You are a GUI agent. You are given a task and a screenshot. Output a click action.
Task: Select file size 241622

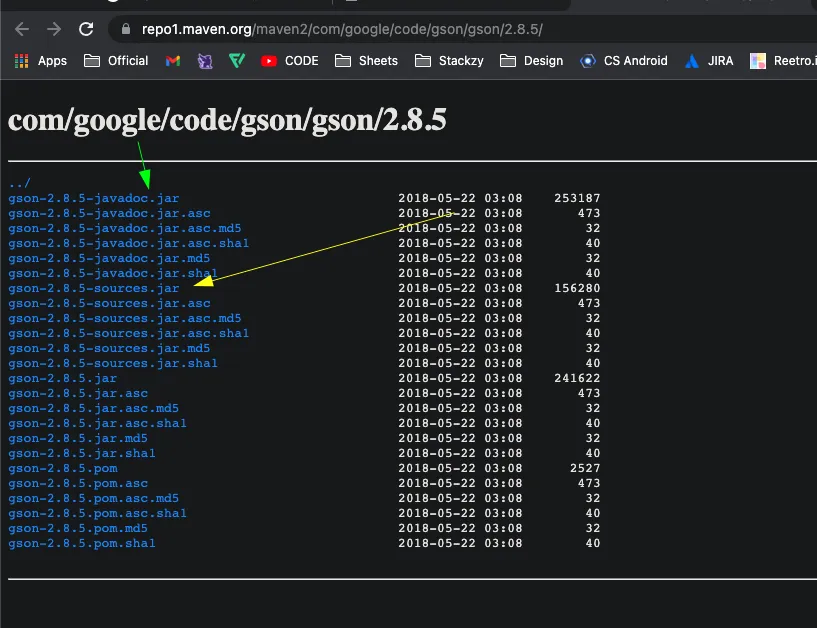point(577,378)
